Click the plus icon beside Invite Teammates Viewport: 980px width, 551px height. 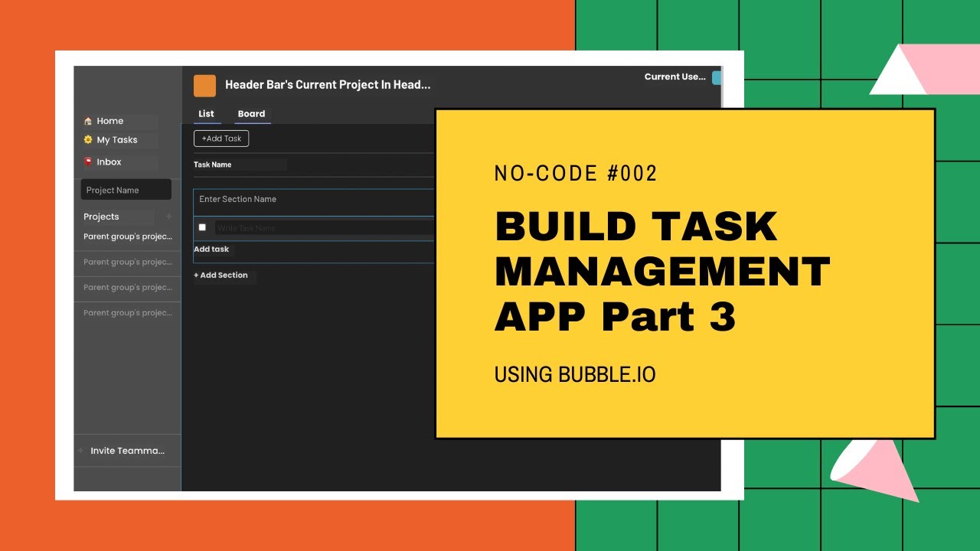click(x=80, y=451)
